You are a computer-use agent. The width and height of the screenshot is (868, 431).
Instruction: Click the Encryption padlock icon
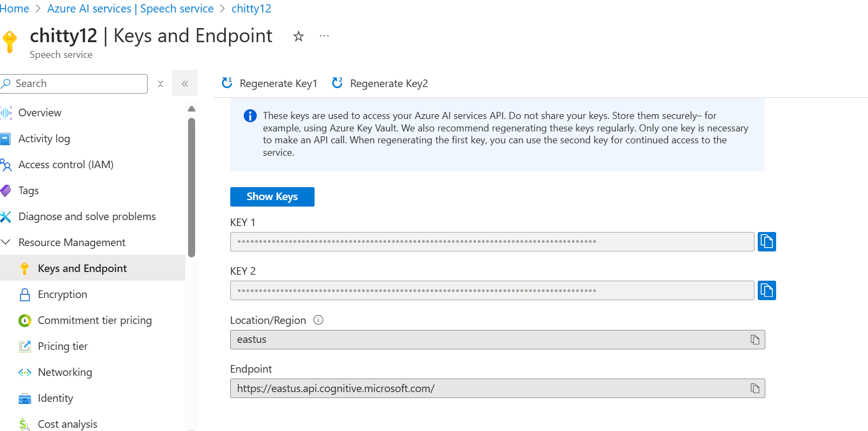(25, 295)
